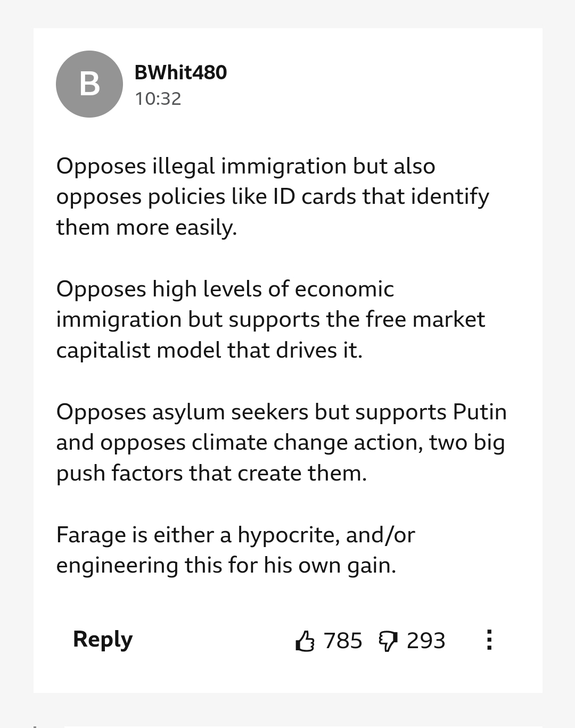Click the 10:32 comment timestamp
Viewport: 575px width, 728px height.
point(158,99)
